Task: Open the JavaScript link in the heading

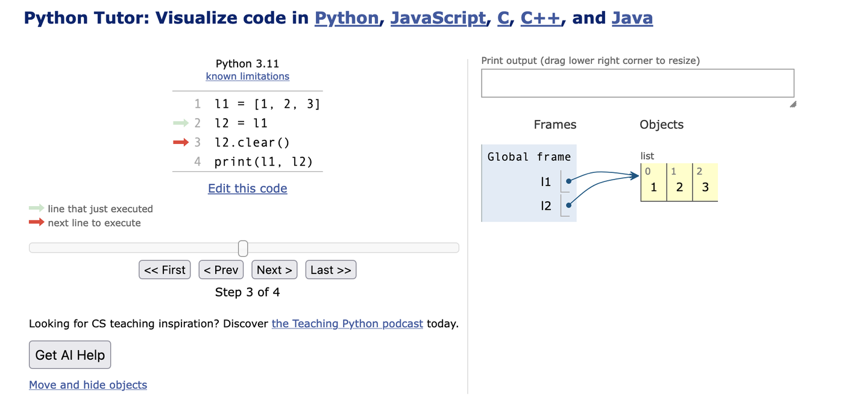Action: coord(438,18)
